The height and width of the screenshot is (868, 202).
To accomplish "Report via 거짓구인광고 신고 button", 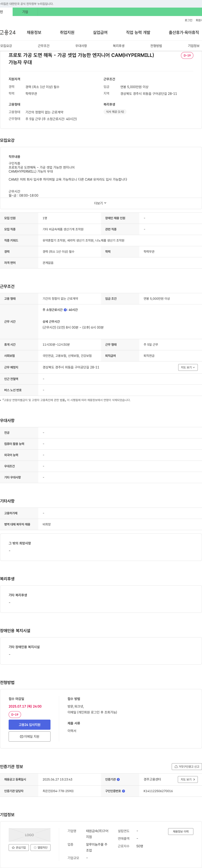I will pyautogui.click(x=187, y=767).
